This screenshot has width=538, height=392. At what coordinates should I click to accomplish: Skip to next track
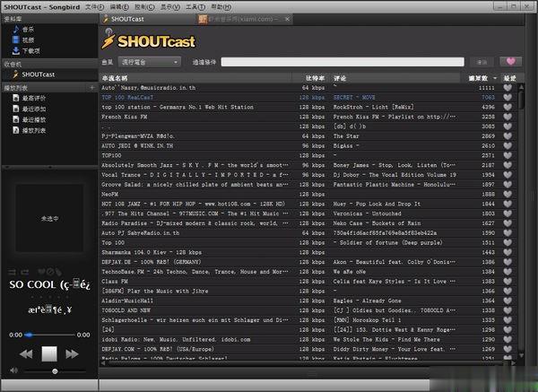point(72,354)
